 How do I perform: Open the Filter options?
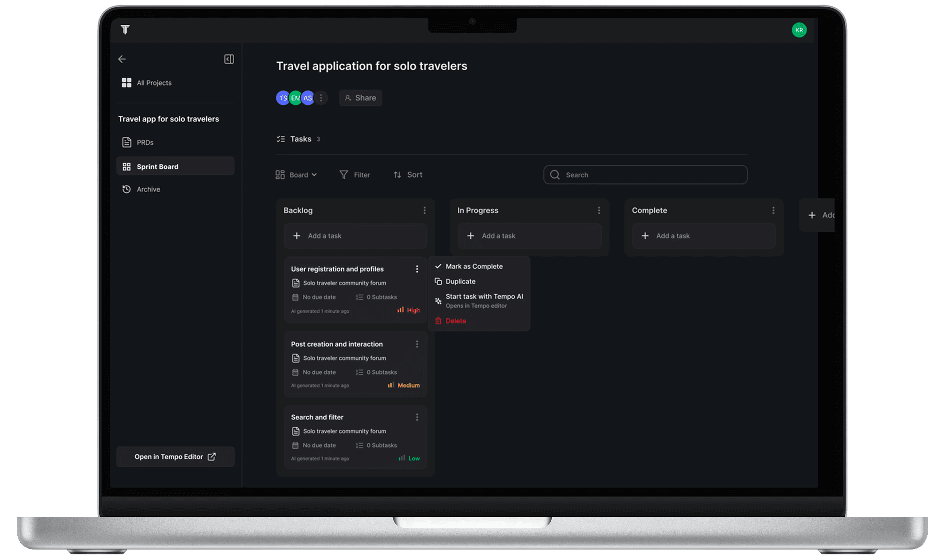click(x=355, y=175)
